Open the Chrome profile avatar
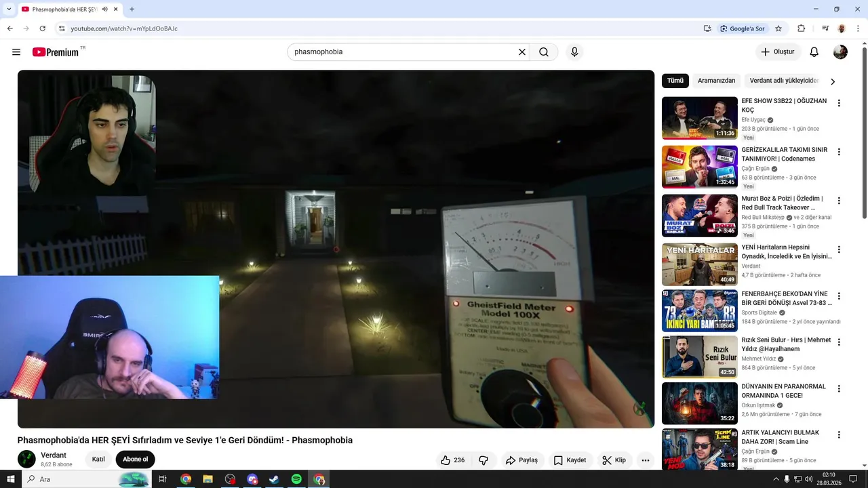 pos(842,28)
